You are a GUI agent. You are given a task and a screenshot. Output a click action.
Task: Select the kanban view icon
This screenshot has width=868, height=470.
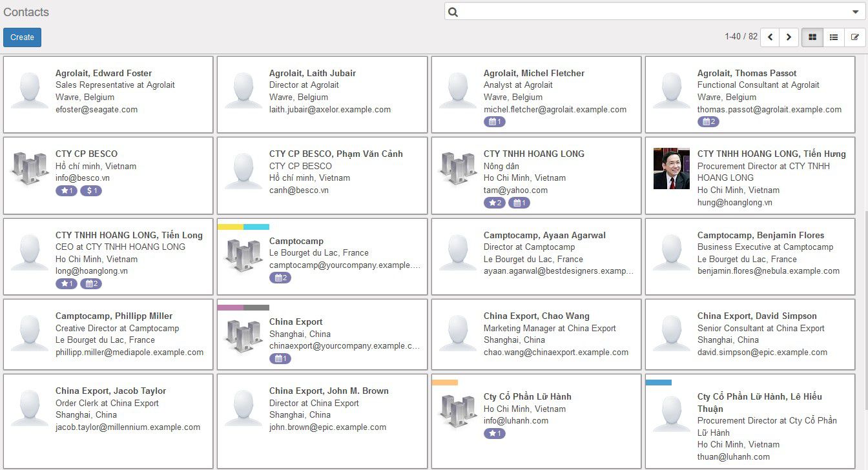click(x=812, y=37)
